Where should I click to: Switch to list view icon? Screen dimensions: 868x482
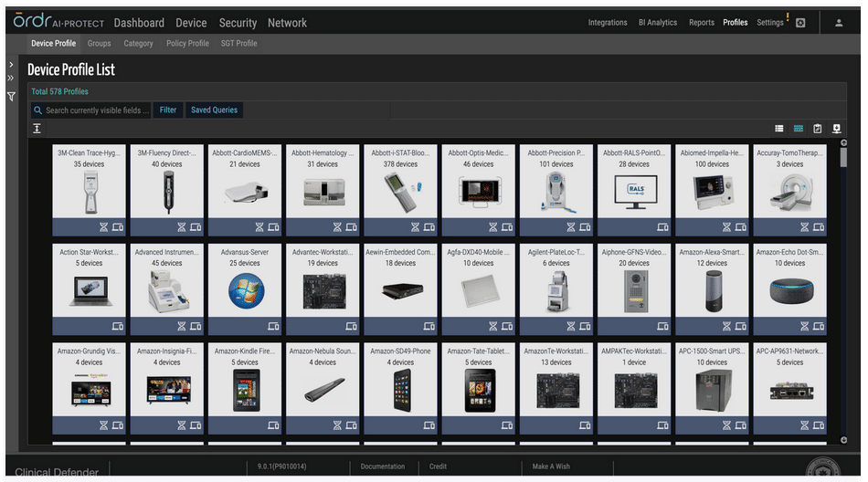(x=778, y=129)
